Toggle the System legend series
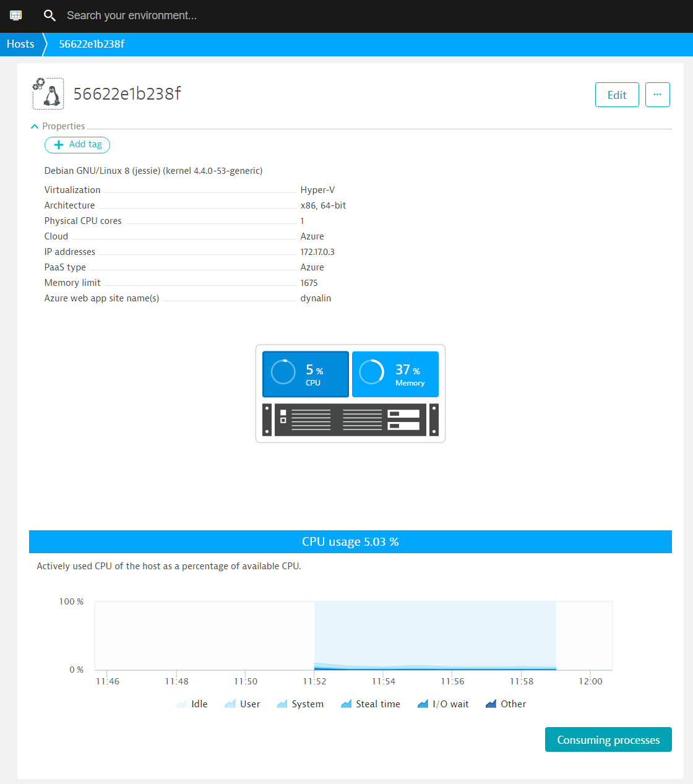693x784 pixels. click(300, 704)
